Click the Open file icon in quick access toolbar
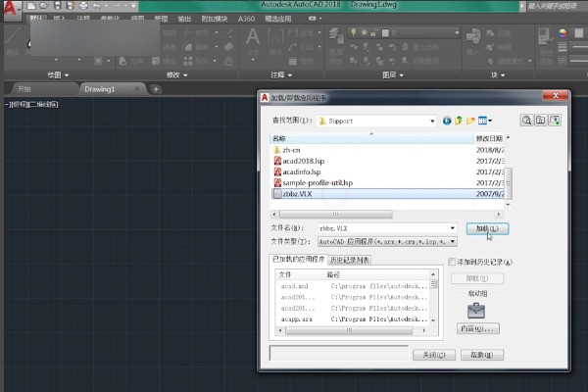The height and width of the screenshot is (392, 588). click(x=44, y=6)
